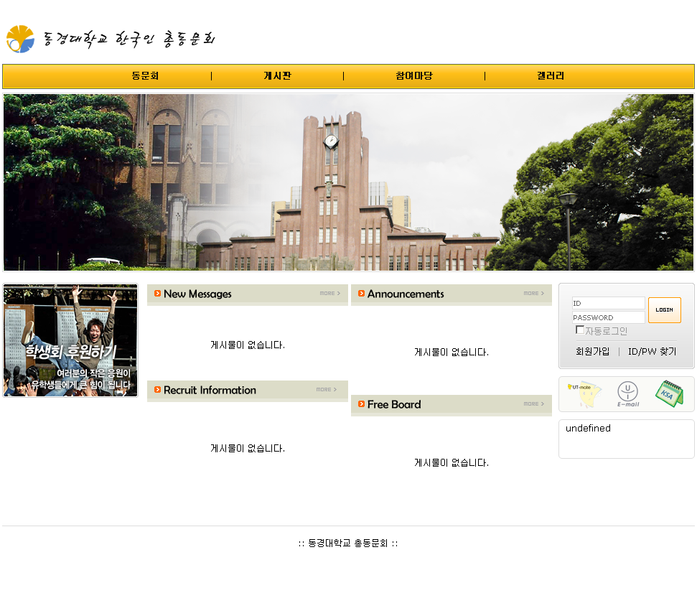Click the orange arrow beside Recruit Information

tap(157, 390)
